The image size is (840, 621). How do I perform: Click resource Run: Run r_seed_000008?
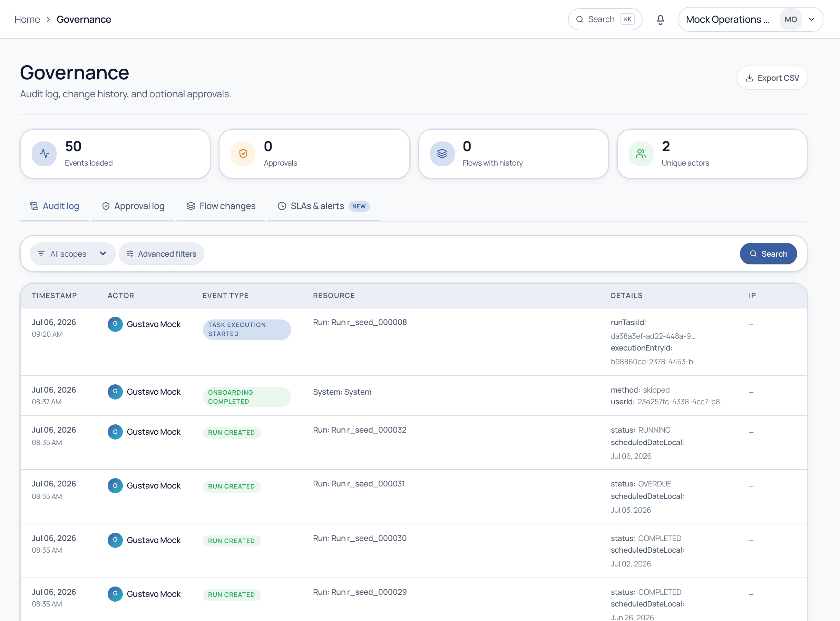(x=360, y=322)
